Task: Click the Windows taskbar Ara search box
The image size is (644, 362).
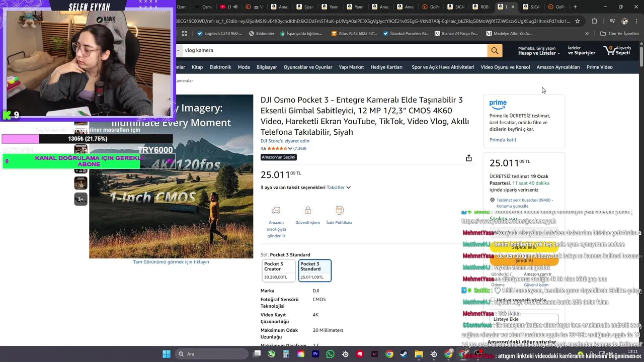Action: [x=211, y=354]
